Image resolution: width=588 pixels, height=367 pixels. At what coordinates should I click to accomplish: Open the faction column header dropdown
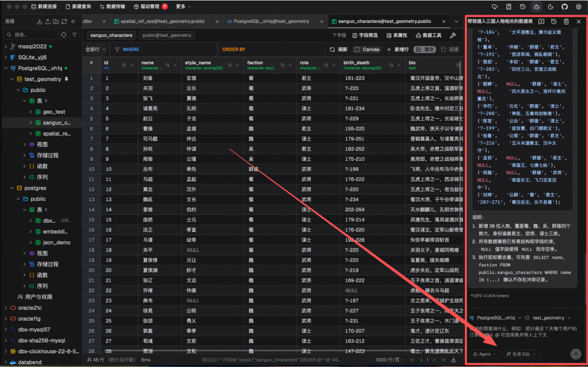[x=290, y=65]
